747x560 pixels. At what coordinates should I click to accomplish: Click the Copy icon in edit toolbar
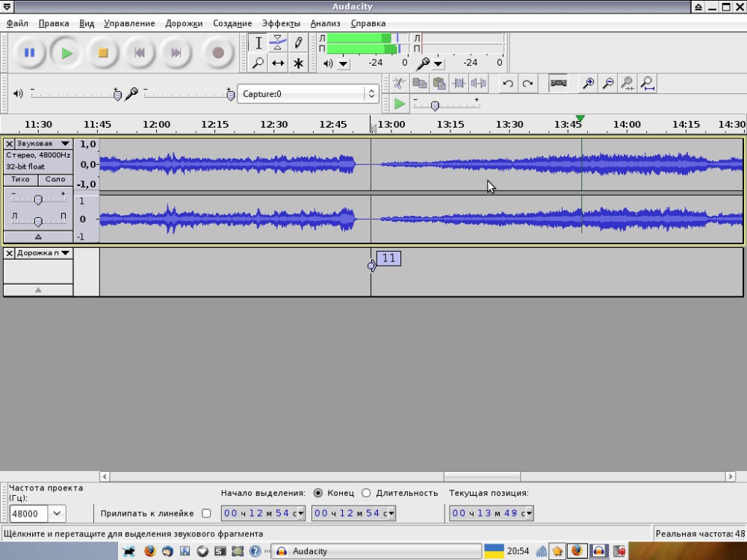coord(419,84)
